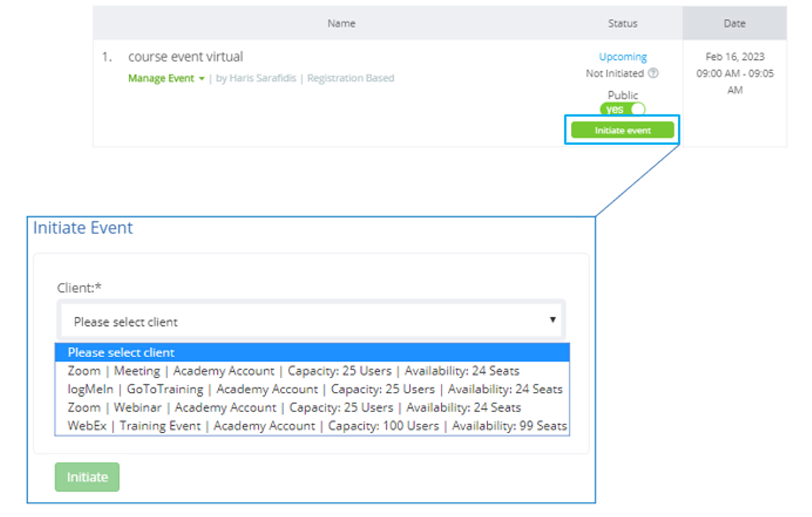Screen dimensions: 812x517
Task: Toggle the Public yes switch
Action: pos(623,109)
